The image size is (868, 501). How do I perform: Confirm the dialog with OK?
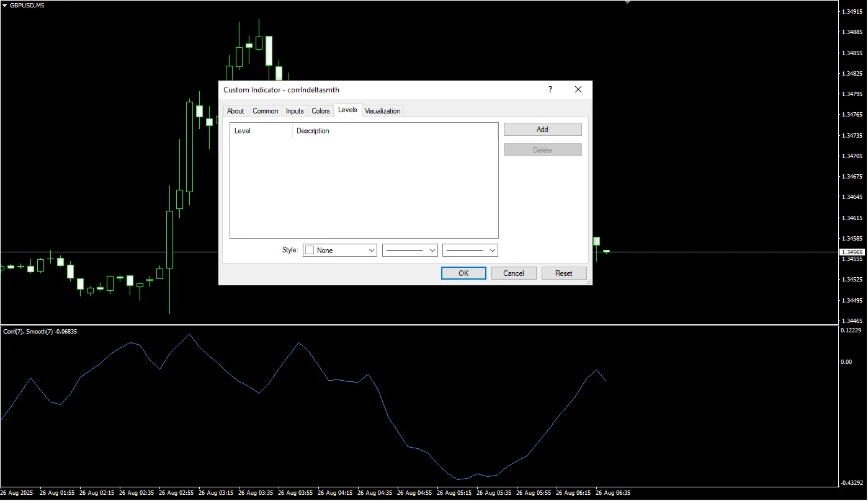coord(463,273)
